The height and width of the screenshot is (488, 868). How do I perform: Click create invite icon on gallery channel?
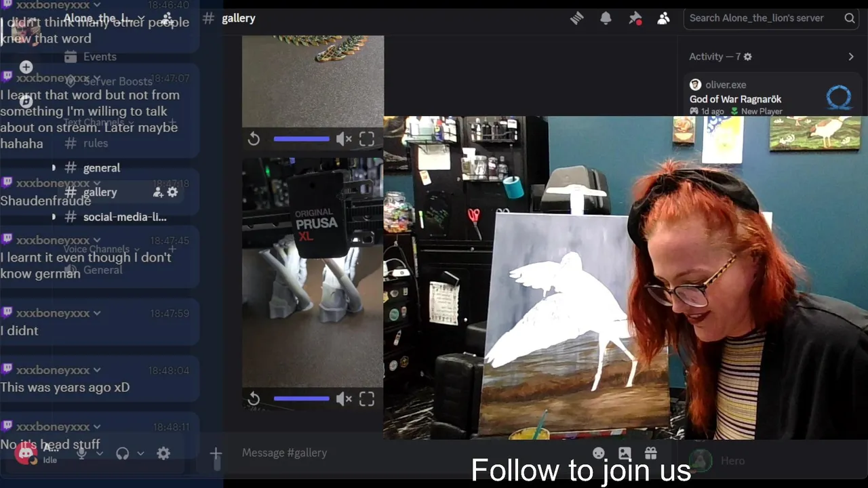(x=158, y=192)
